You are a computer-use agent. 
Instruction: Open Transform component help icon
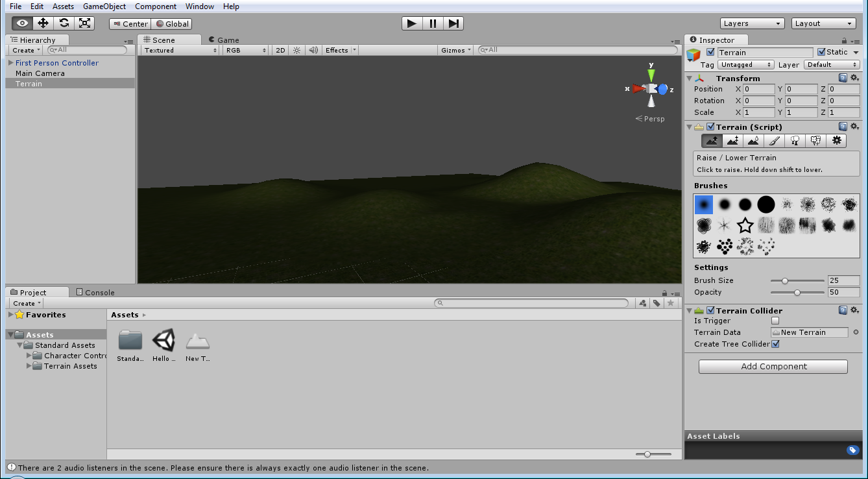(x=843, y=78)
